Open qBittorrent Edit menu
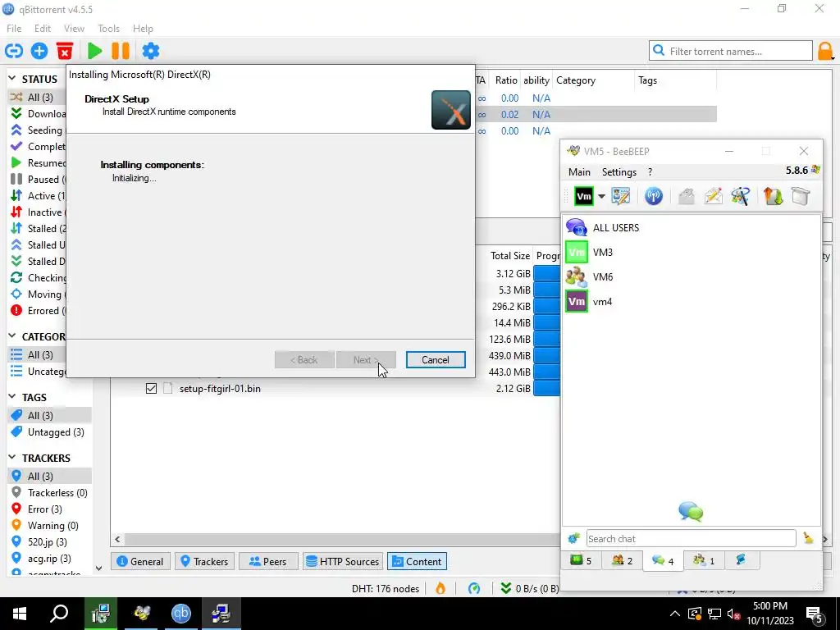Viewport: 840px width, 630px height. 43,29
